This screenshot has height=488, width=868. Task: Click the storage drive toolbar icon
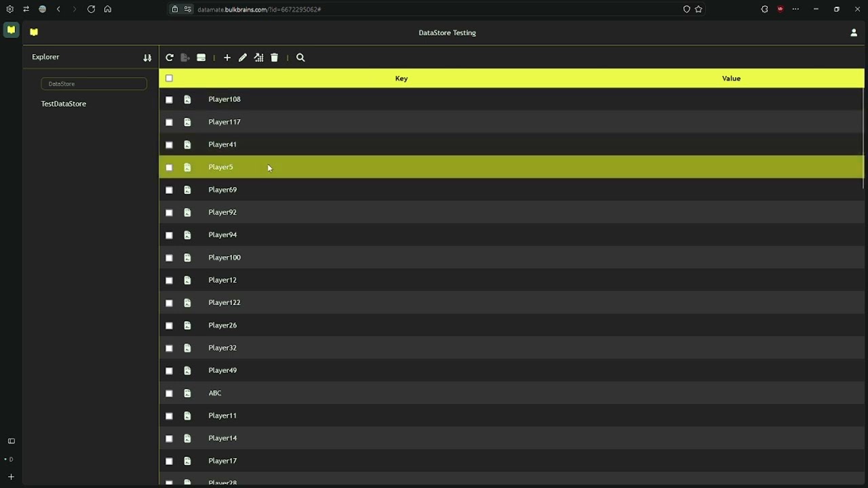pyautogui.click(x=201, y=58)
